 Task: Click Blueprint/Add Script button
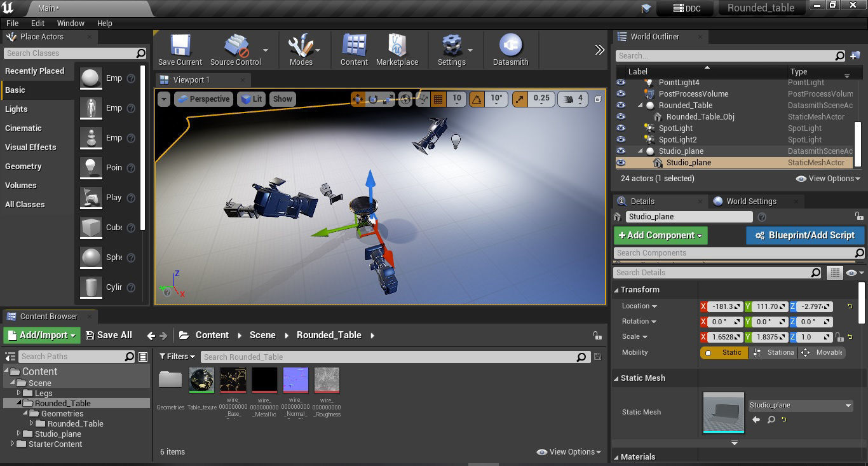coord(805,235)
